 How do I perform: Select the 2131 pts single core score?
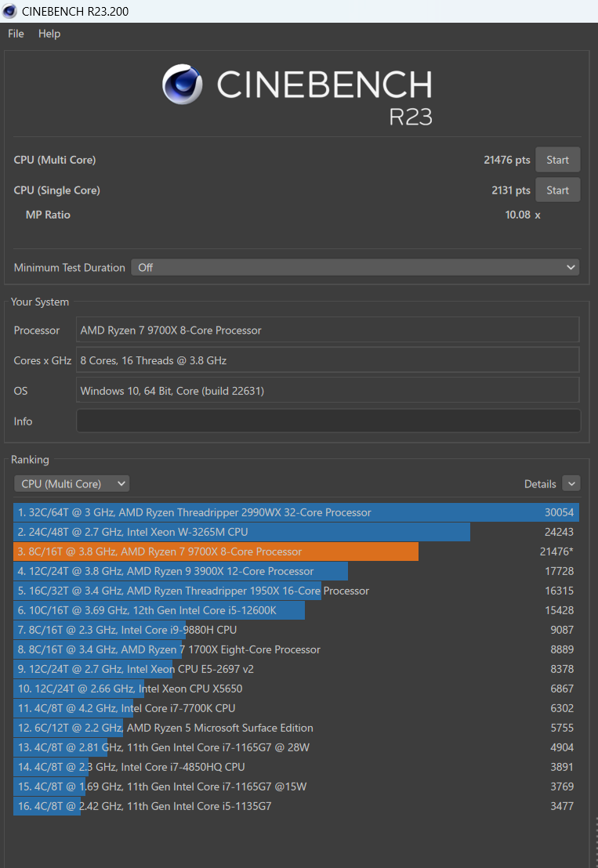pyautogui.click(x=510, y=190)
